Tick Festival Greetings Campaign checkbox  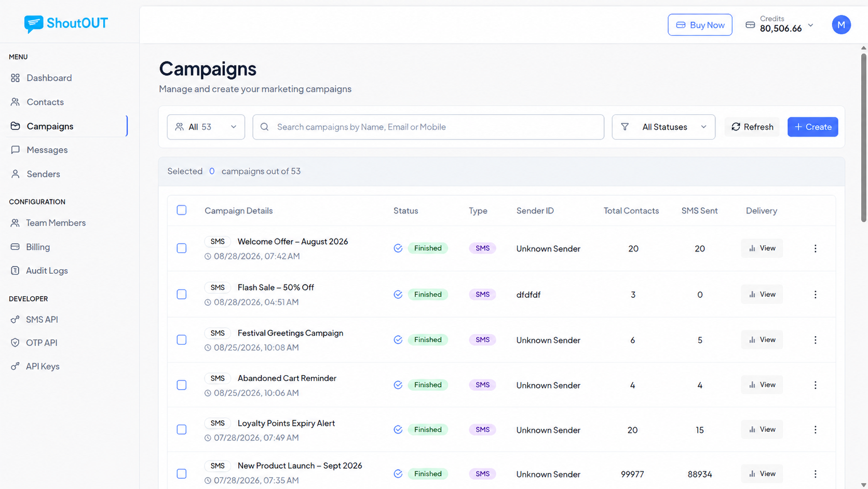point(182,340)
